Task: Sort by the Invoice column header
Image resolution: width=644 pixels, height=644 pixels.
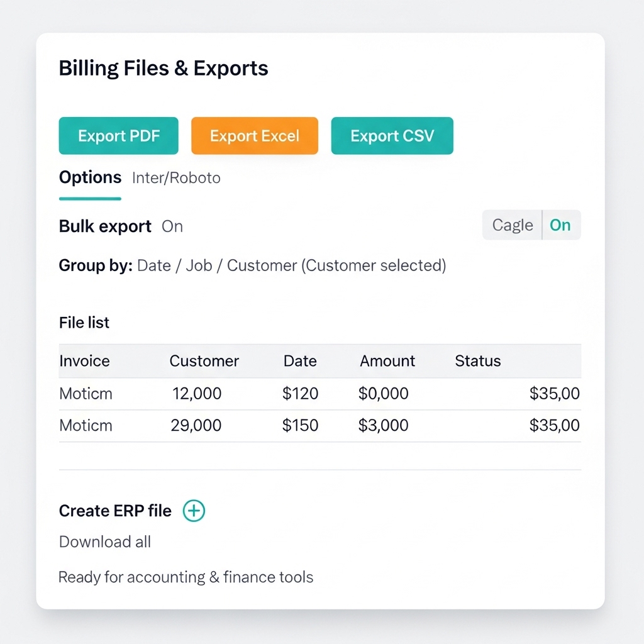Action: pyautogui.click(x=84, y=361)
